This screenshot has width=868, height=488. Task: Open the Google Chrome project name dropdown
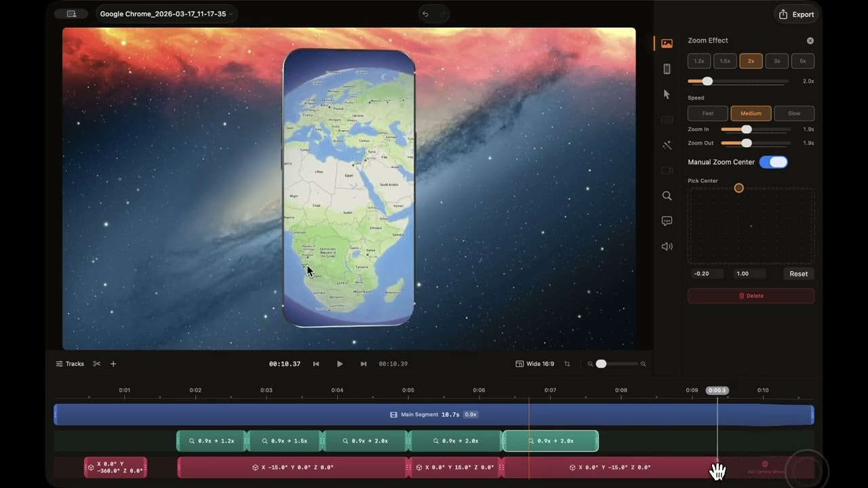click(x=165, y=14)
